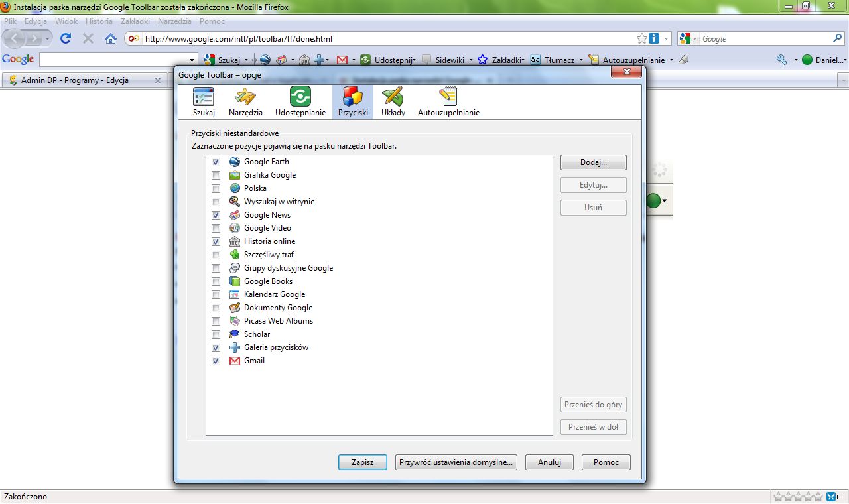Image resolution: width=849 pixels, height=504 pixels.
Task: Open the Plik menu in Firefox
Action: [10, 21]
